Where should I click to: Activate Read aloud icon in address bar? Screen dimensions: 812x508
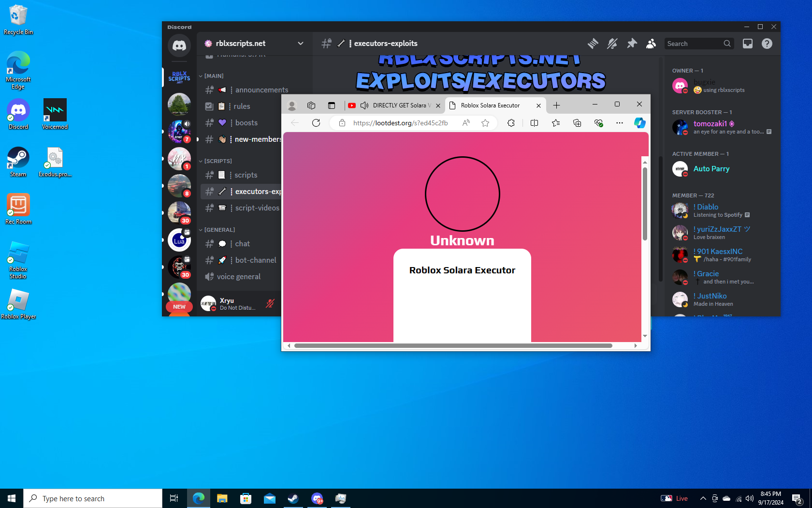466,123
